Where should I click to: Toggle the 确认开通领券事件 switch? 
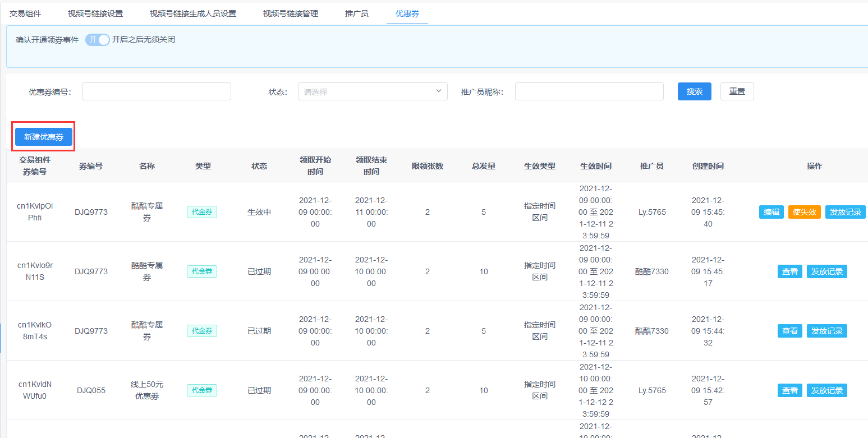tap(97, 40)
